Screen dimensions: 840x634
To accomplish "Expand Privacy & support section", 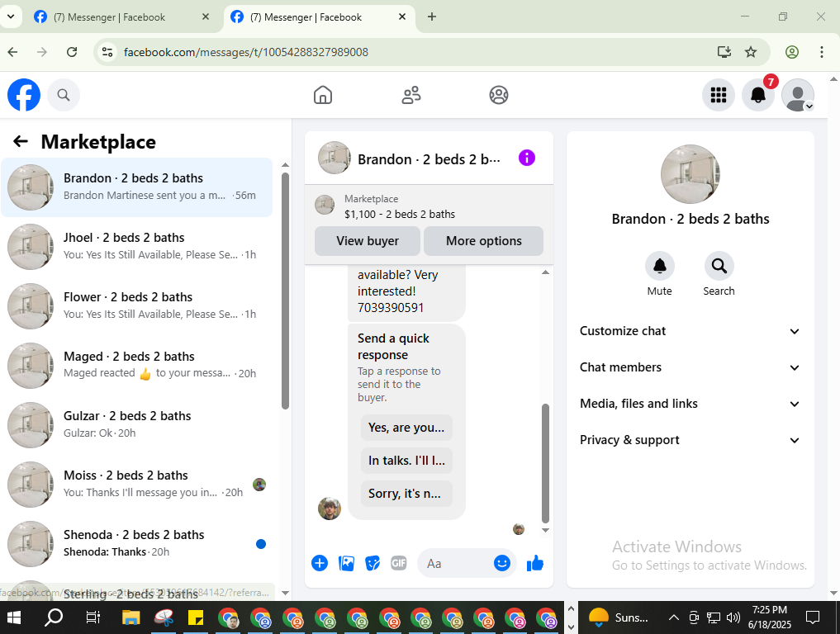I will pos(690,440).
